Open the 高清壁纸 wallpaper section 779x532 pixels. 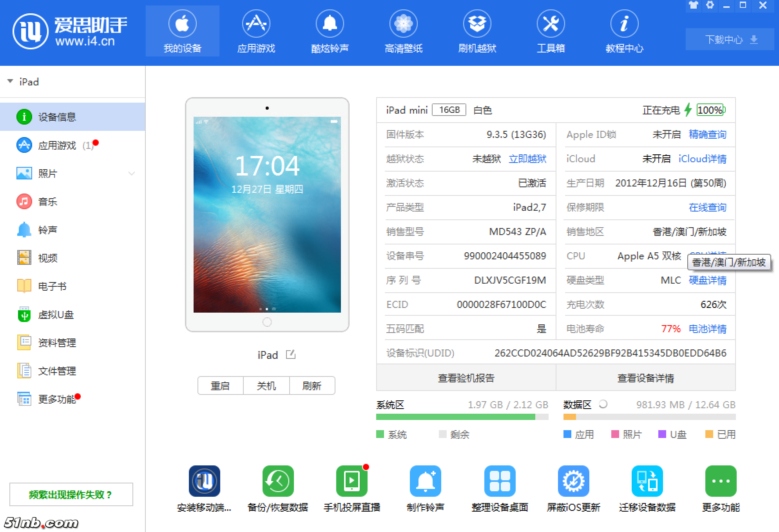403,31
